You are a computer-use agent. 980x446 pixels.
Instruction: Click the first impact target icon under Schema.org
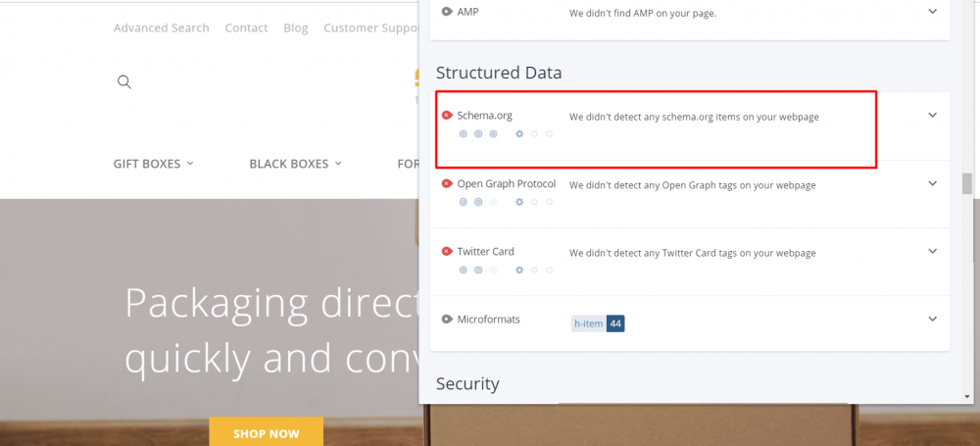[x=464, y=134]
